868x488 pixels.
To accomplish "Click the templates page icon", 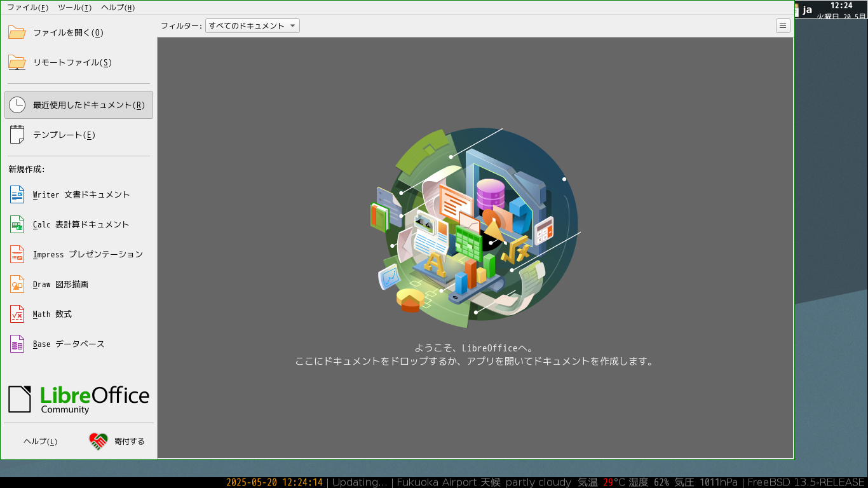I will tap(17, 135).
